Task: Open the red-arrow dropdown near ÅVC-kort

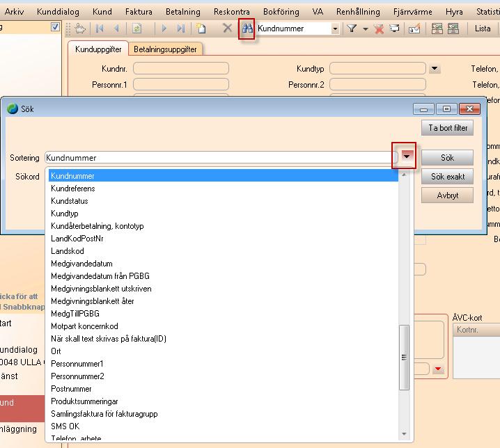Action: [439, 369]
